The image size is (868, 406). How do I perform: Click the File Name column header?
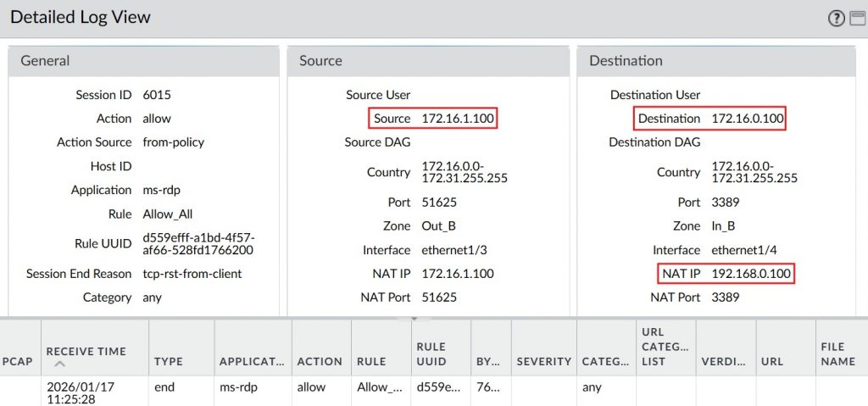point(837,353)
